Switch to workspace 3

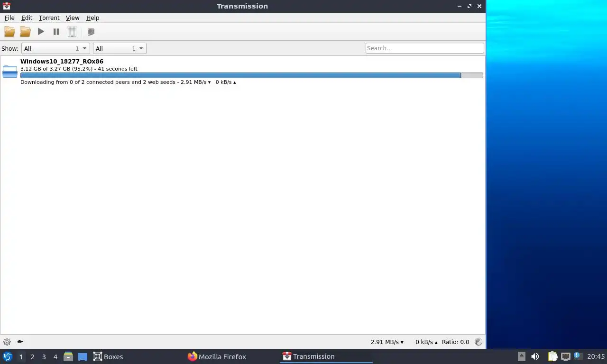coord(44,357)
